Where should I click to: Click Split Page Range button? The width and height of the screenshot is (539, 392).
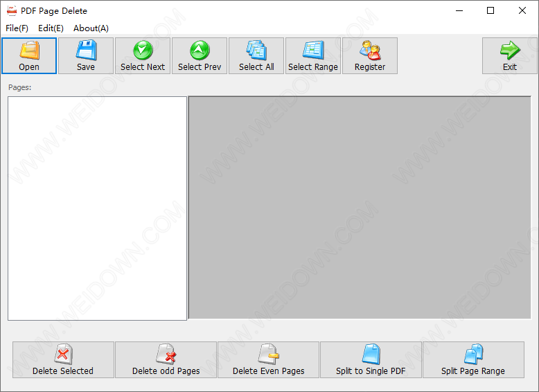click(473, 359)
